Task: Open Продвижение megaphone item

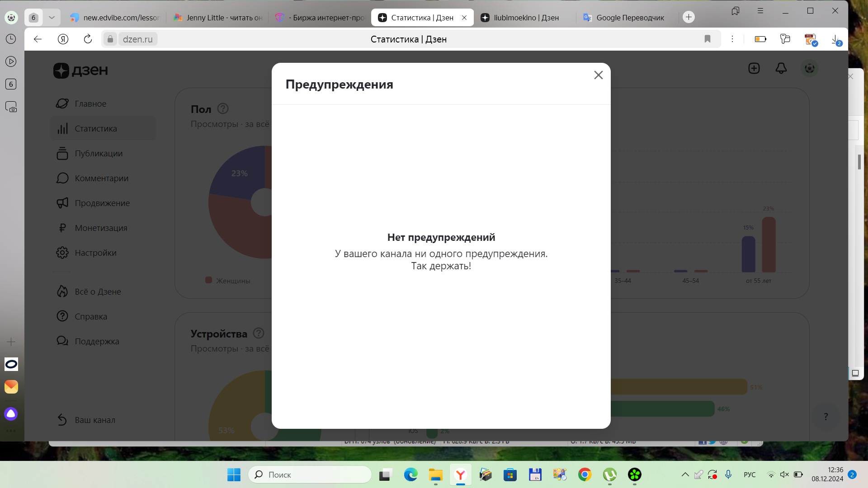Action: point(102,203)
